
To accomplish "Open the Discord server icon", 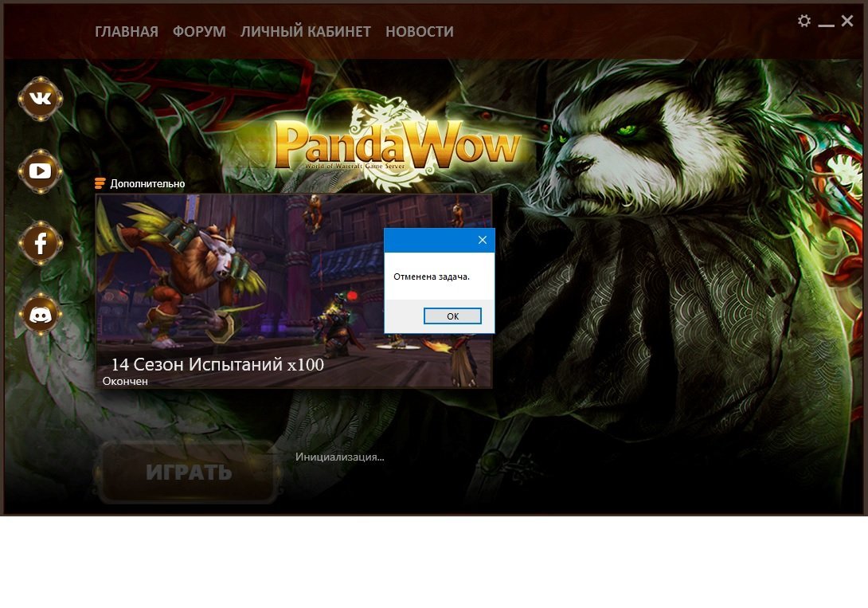I will [40, 315].
